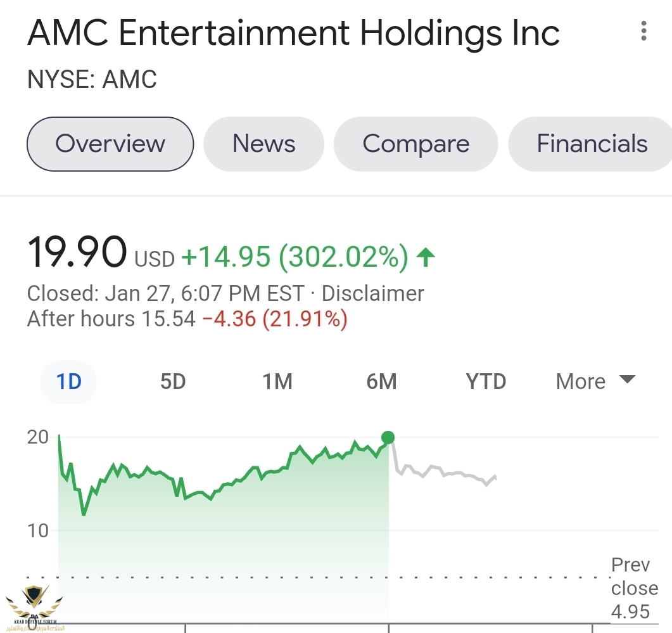
Task: Go to the Financials tab
Action: 592,144
